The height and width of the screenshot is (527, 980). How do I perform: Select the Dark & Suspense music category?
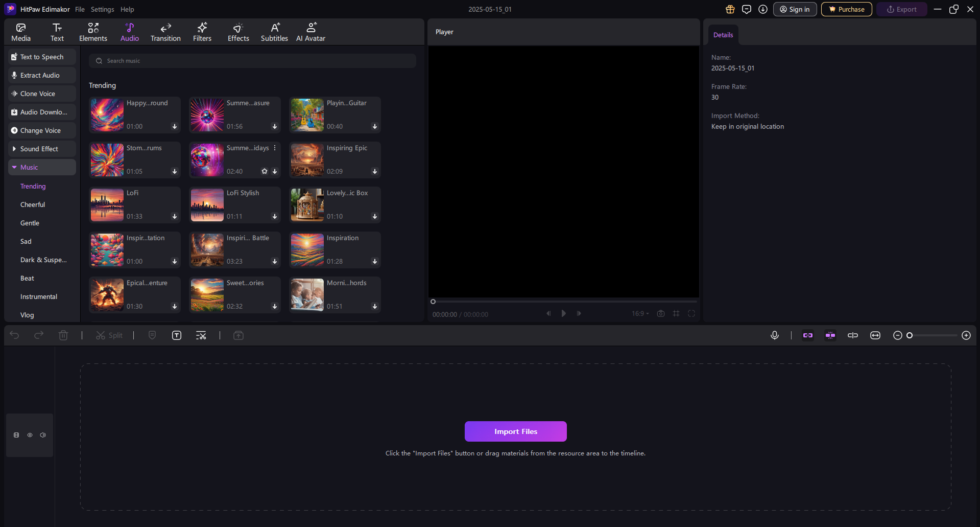[43, 260]
